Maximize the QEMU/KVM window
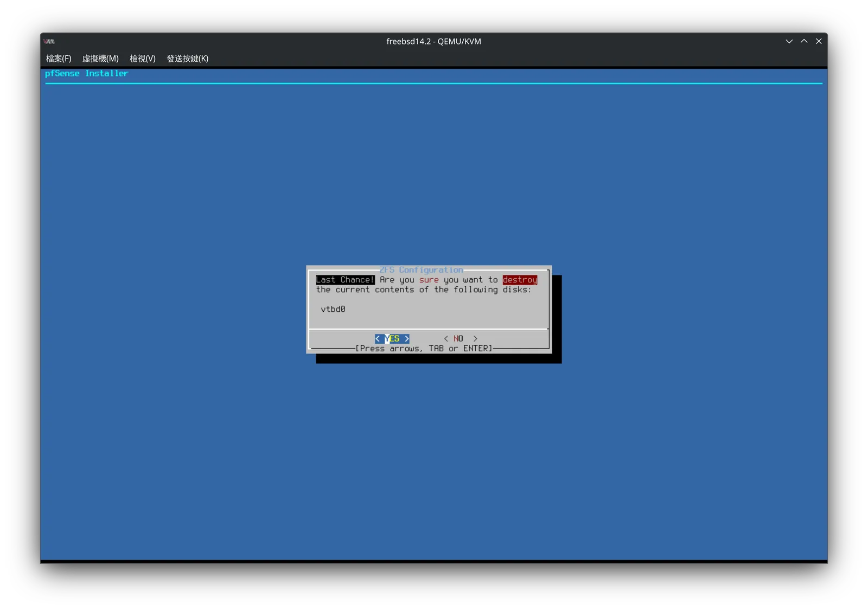The height and width of the screenshot is (611, 868). [804, 41]
